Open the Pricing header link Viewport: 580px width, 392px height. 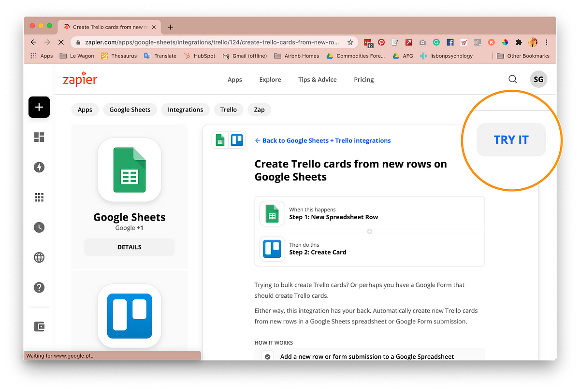point(364,80)
